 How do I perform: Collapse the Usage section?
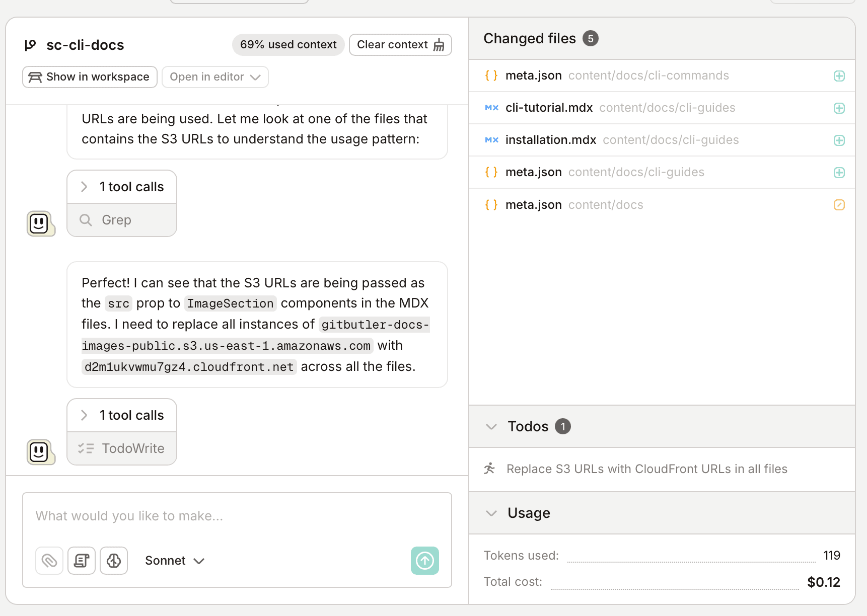[x=491, y=513]
